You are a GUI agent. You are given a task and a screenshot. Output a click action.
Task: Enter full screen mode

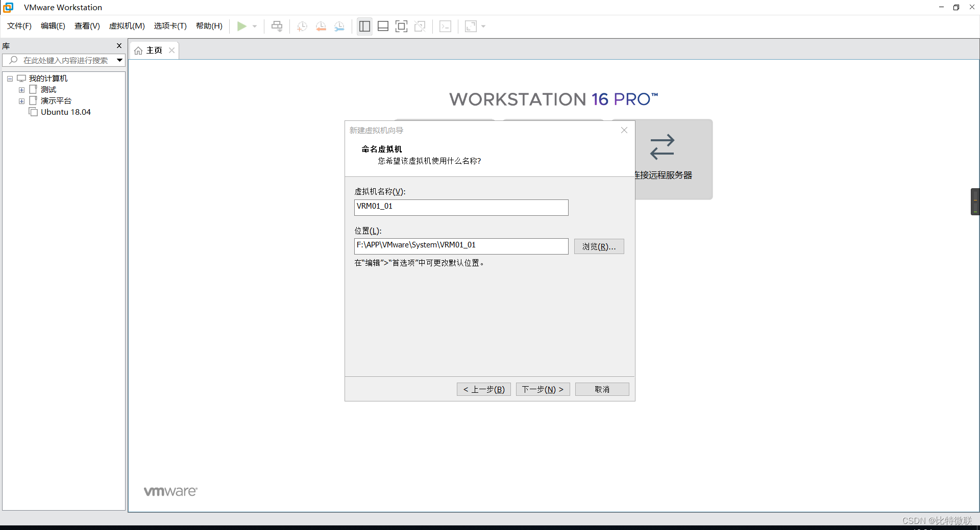(402, 26)
